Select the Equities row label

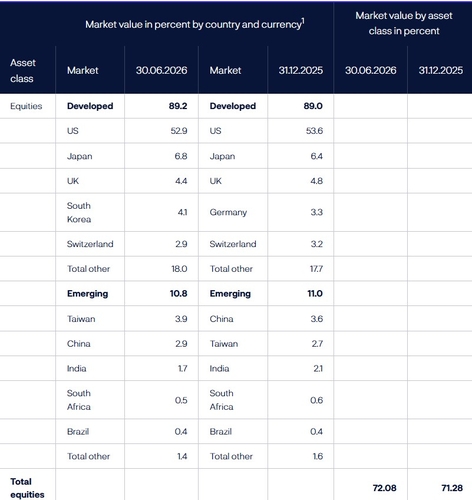[26, 106]
